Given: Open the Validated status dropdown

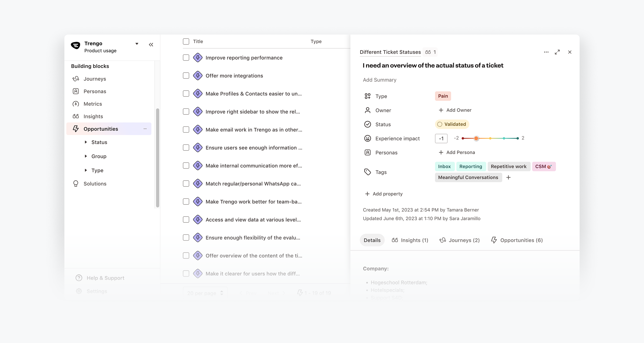Looking at the screenshot, I should pos(452,124).
